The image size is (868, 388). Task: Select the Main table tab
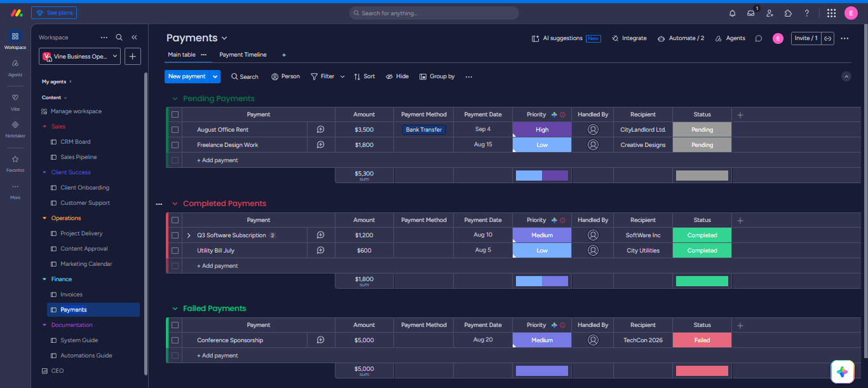point(182,55)
